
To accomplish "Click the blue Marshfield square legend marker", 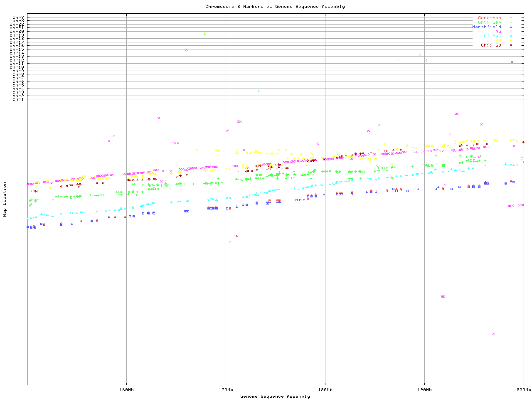I will click(511, 27).
